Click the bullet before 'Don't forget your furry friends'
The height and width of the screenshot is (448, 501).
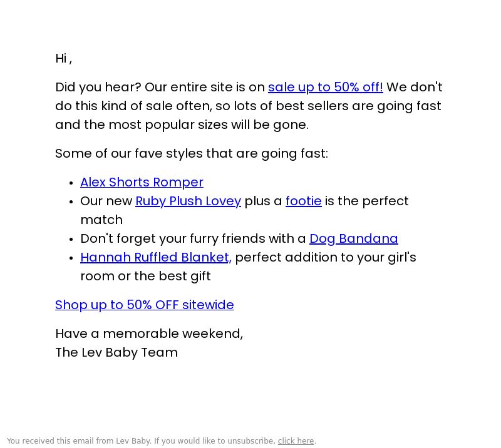pos(71,240)
